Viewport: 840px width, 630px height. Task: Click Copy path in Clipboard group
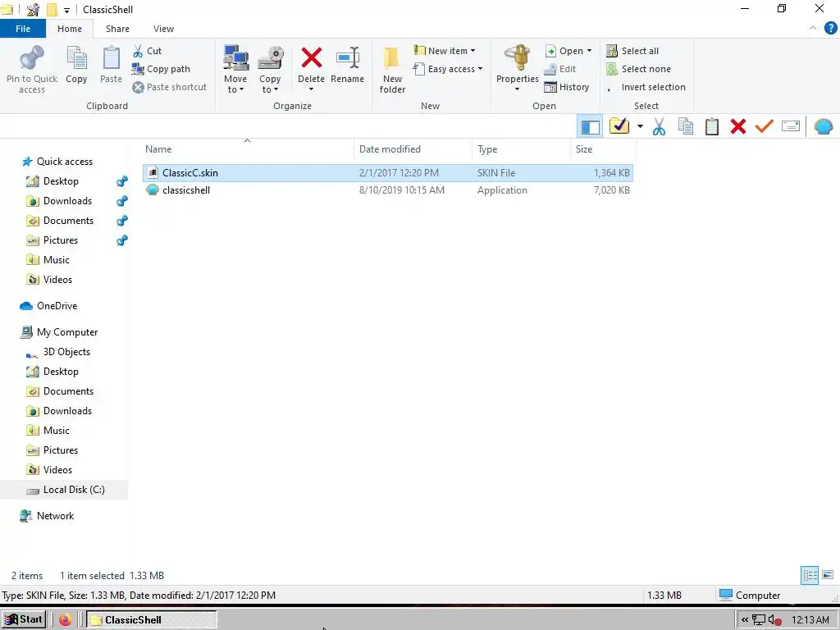pyautogui.click(x=162, y=69)
